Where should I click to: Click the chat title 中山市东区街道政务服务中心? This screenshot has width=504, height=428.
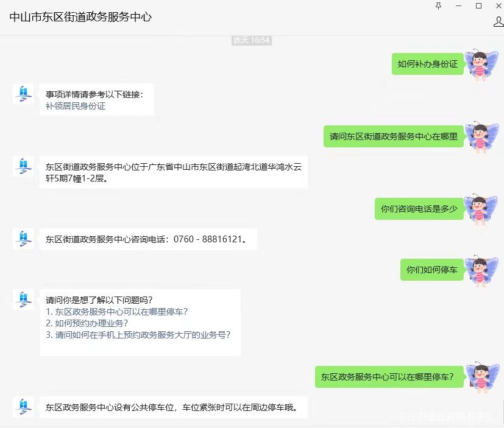coord(80,17)
